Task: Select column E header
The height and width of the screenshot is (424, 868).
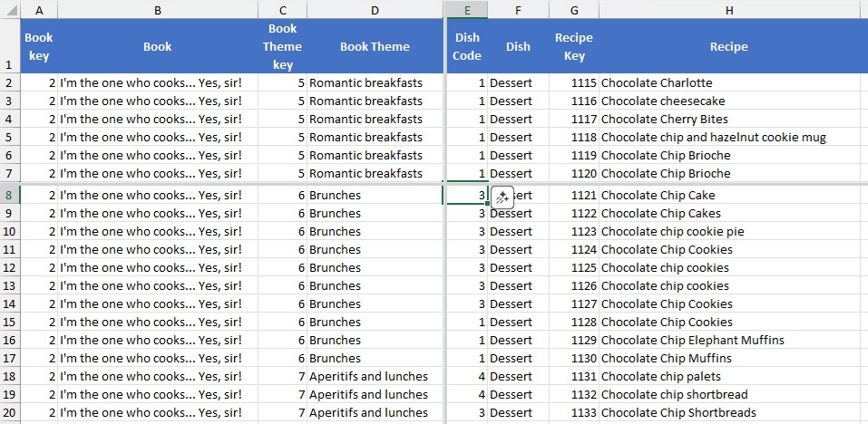Action: tap(467, 10)
